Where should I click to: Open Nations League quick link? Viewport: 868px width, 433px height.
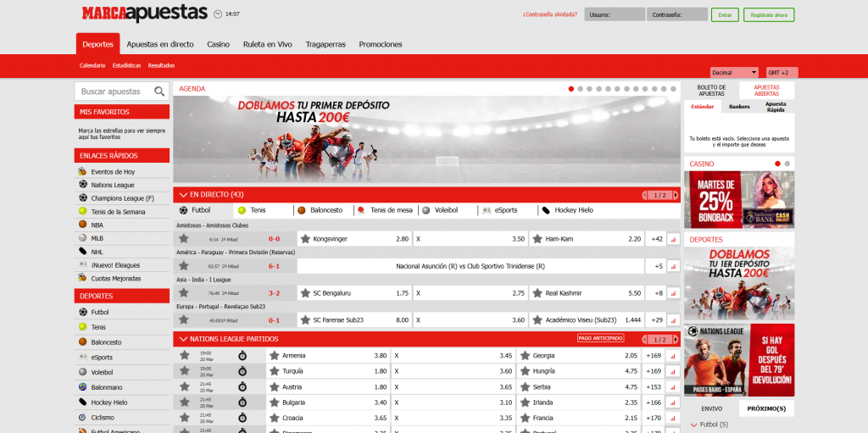pos(113,185)
